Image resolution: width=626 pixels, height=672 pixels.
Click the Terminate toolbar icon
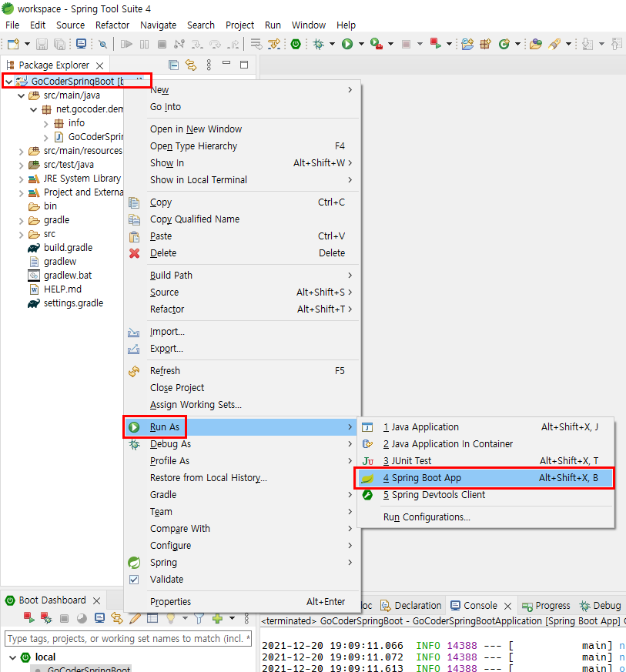162,44
